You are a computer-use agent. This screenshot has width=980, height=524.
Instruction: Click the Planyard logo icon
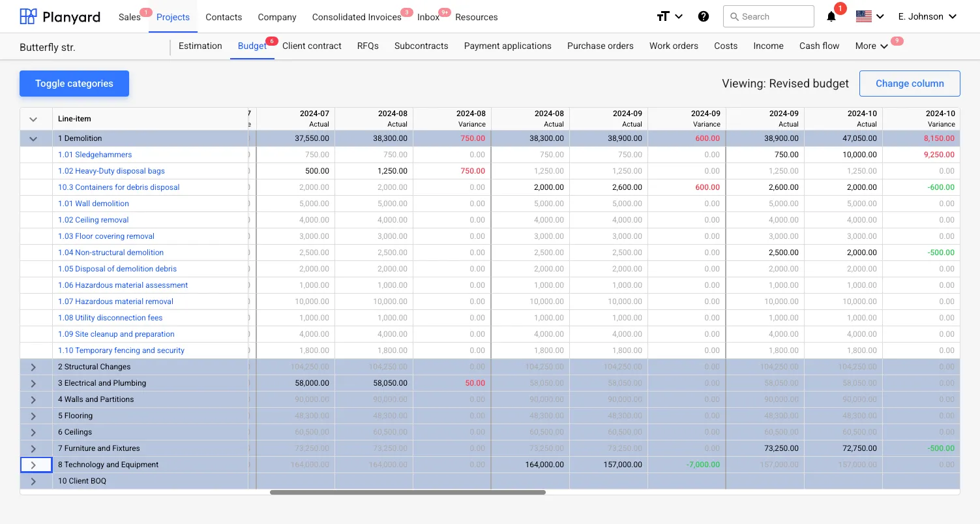click(28, 17)
